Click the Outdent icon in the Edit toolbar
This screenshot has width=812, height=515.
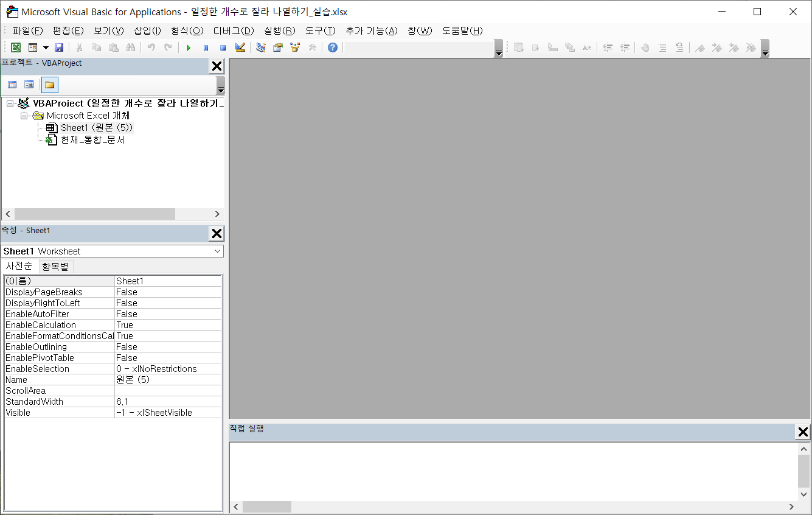[625, 47]
